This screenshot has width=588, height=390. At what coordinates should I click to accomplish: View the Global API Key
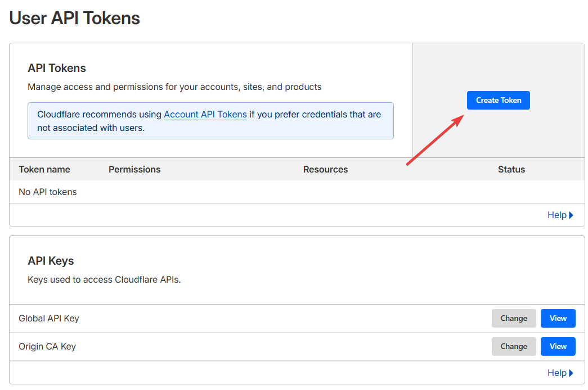coord(558,318)
